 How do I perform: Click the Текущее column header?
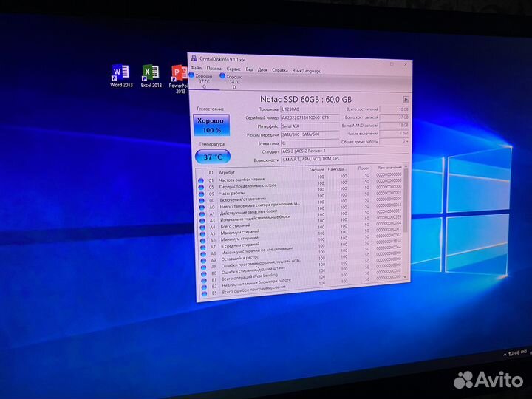(316, 170)
